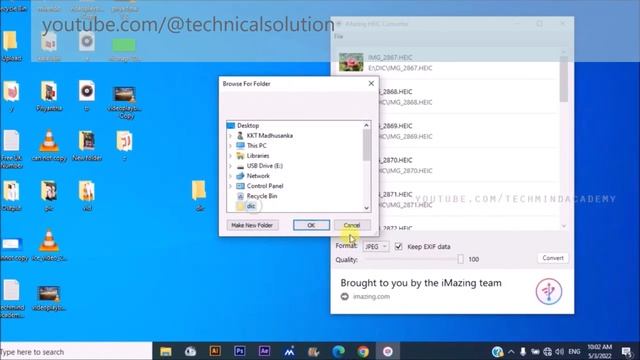Show hidden tray icons chevron

pyautogui.click(x=511, y=351)
